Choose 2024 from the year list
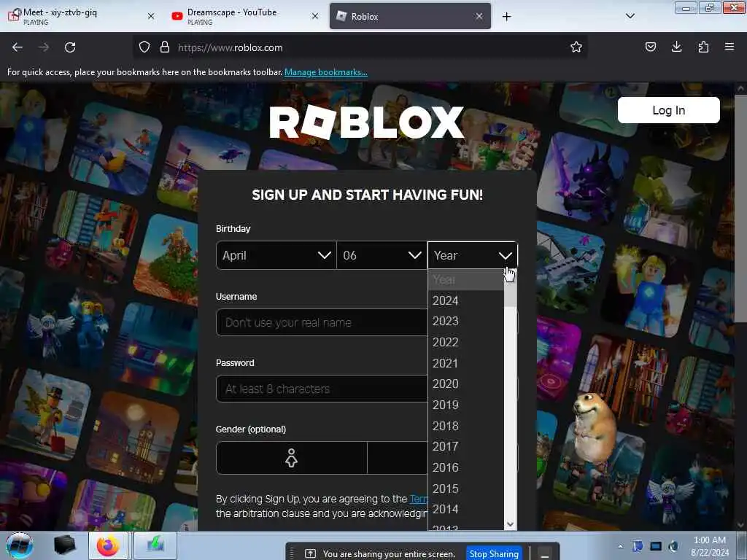This screenshot has width=747, height=560. pos(465,301)
